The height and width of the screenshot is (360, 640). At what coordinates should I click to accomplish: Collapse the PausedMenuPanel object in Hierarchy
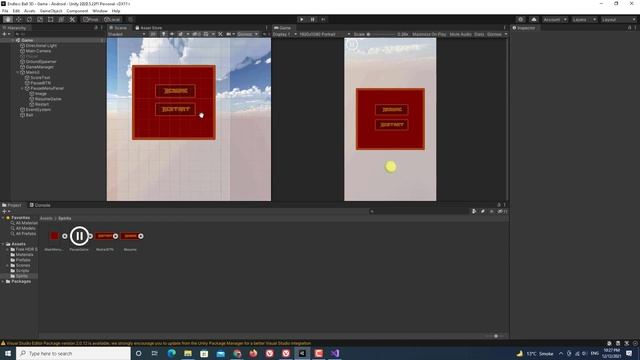[22, 88]
